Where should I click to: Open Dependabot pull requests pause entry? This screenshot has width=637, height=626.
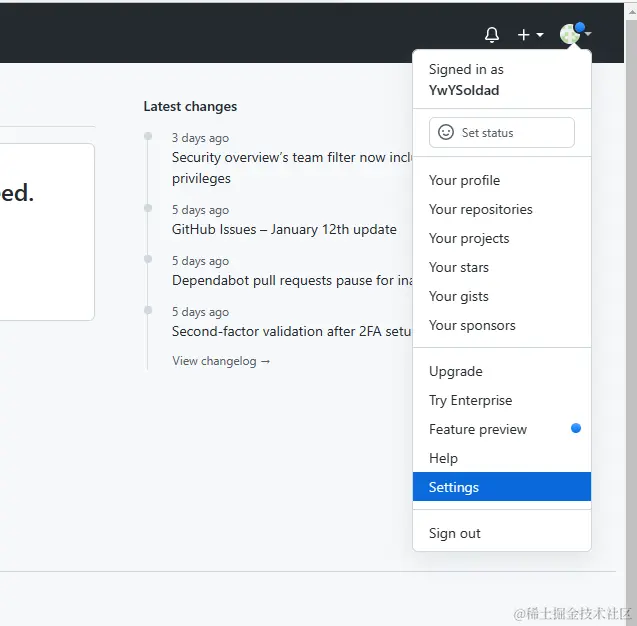(x=292, y=280)
